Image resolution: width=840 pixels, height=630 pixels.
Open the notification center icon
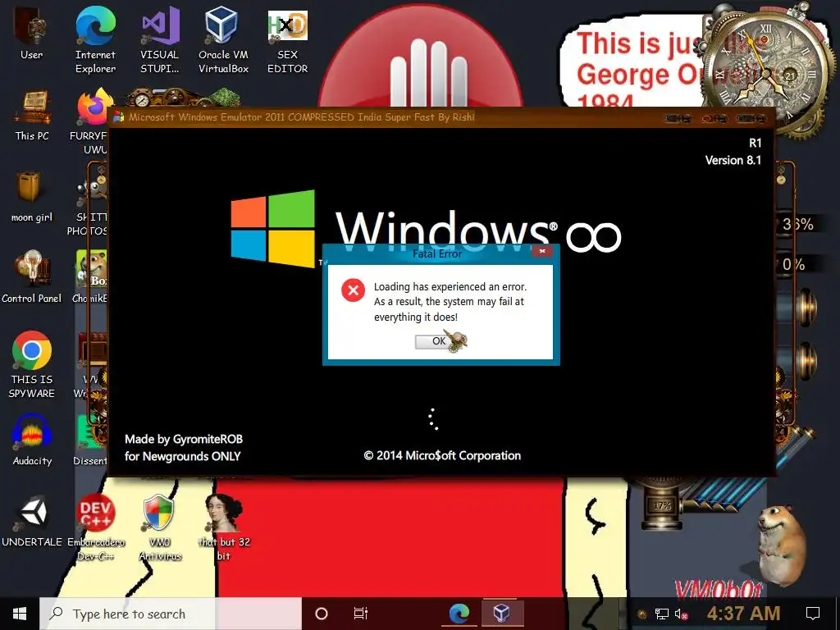click(813, 614)
